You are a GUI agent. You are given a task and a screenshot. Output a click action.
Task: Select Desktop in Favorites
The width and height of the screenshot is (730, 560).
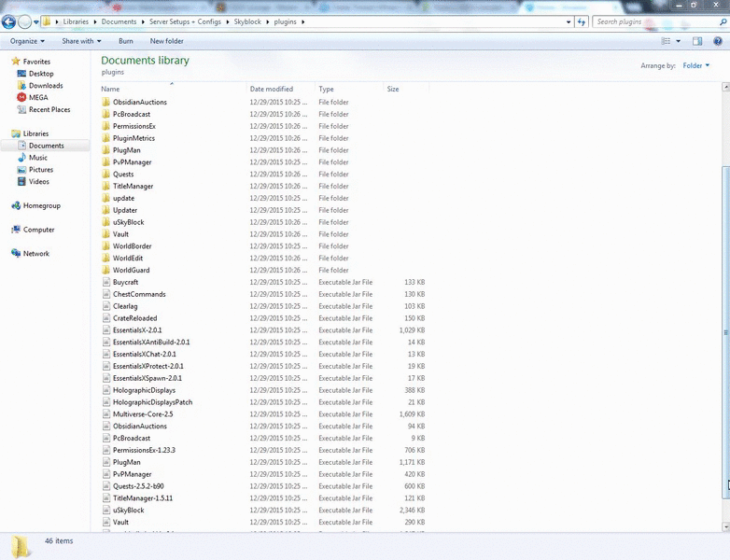pos(41,74)
